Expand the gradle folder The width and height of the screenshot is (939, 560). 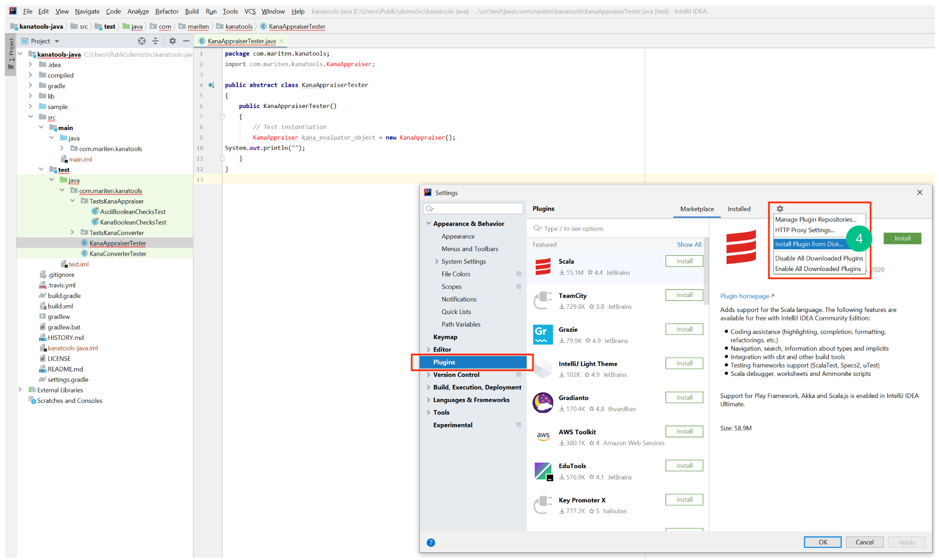(30, 86)
